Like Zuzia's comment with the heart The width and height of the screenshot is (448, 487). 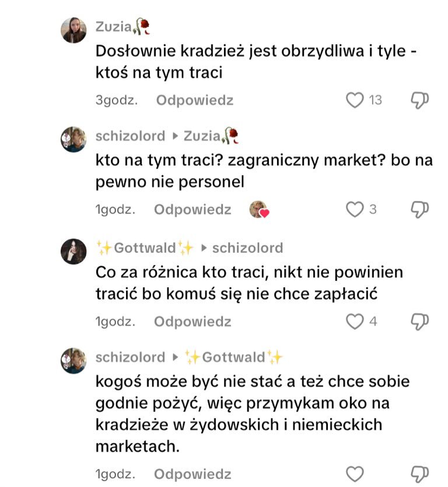point(355,100)
